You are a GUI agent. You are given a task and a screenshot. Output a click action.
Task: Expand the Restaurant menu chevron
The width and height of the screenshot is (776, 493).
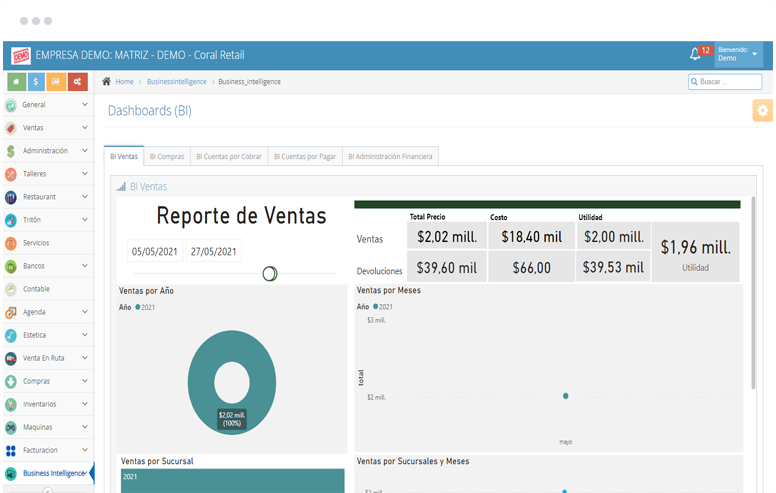pyautogui.click(x=85, y=196)
